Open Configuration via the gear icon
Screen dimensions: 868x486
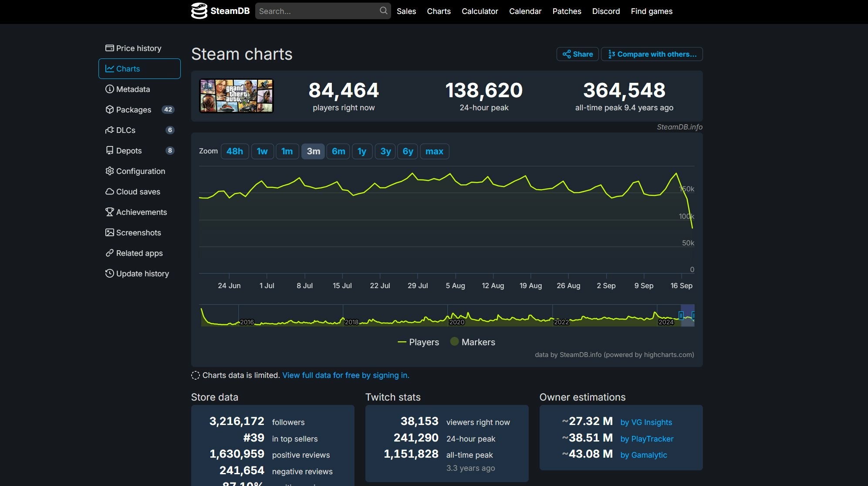click(109, 171)
